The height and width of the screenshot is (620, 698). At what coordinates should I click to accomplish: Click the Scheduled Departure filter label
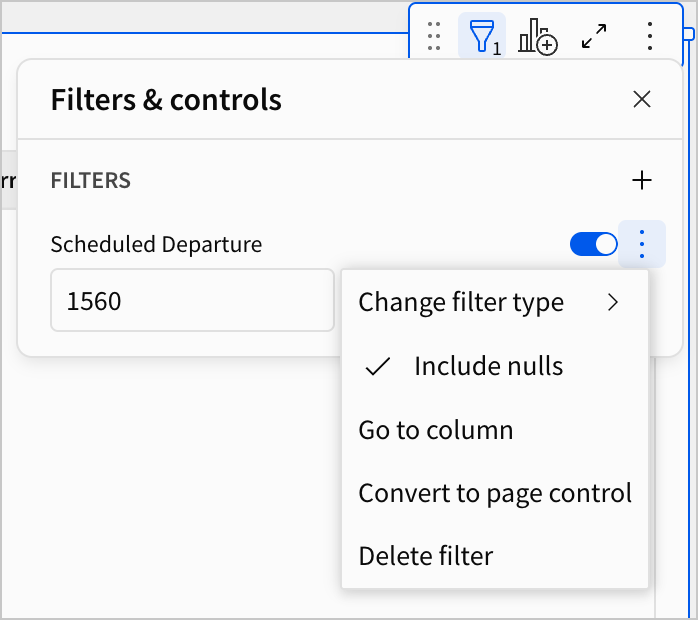click(x=156, y=244)
